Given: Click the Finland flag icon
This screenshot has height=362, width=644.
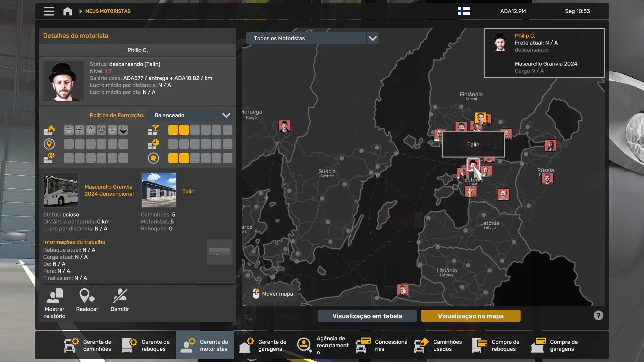Looking at the screenshot, I should (x=464, y=11).
